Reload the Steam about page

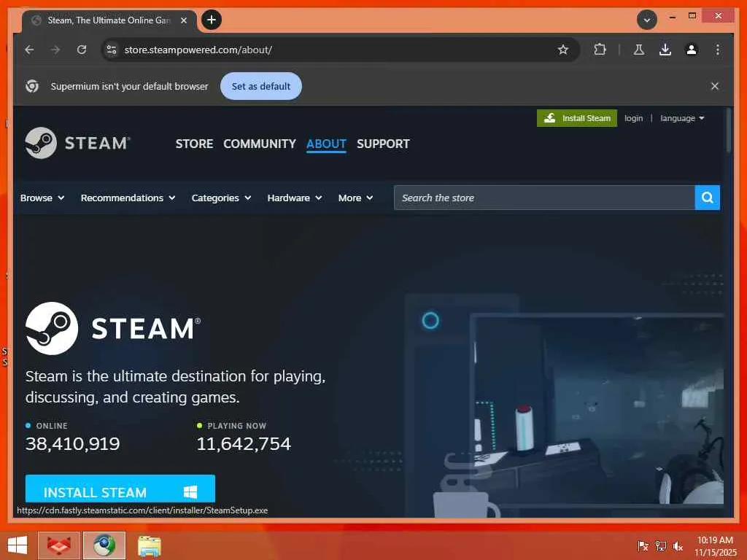(x=82, y=50)
